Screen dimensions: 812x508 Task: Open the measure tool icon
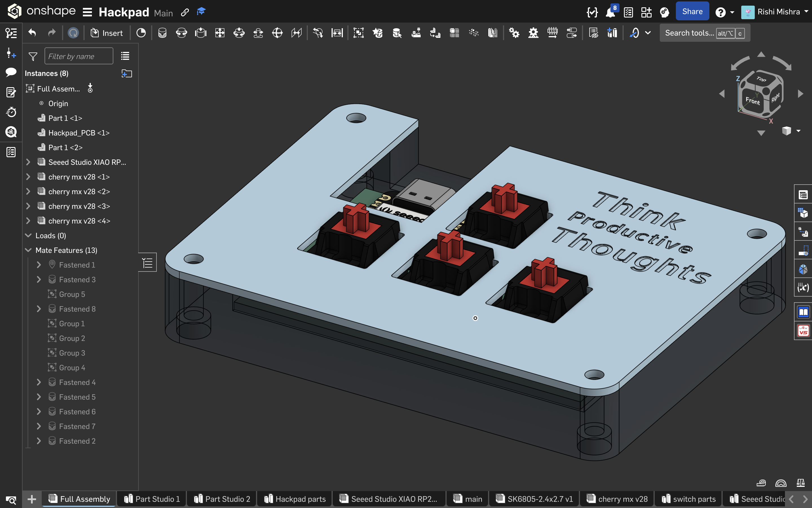pyautogui.click(x=761, y=483)
